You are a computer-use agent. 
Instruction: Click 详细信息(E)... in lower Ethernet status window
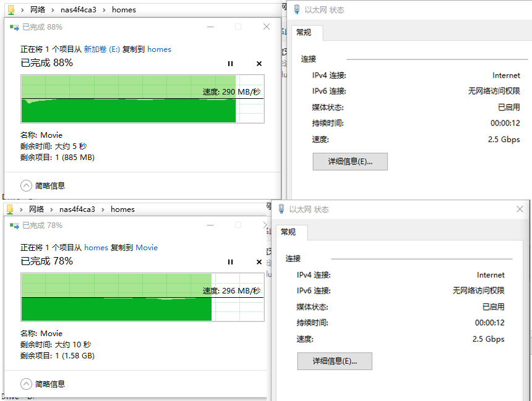tap(335, 361)
